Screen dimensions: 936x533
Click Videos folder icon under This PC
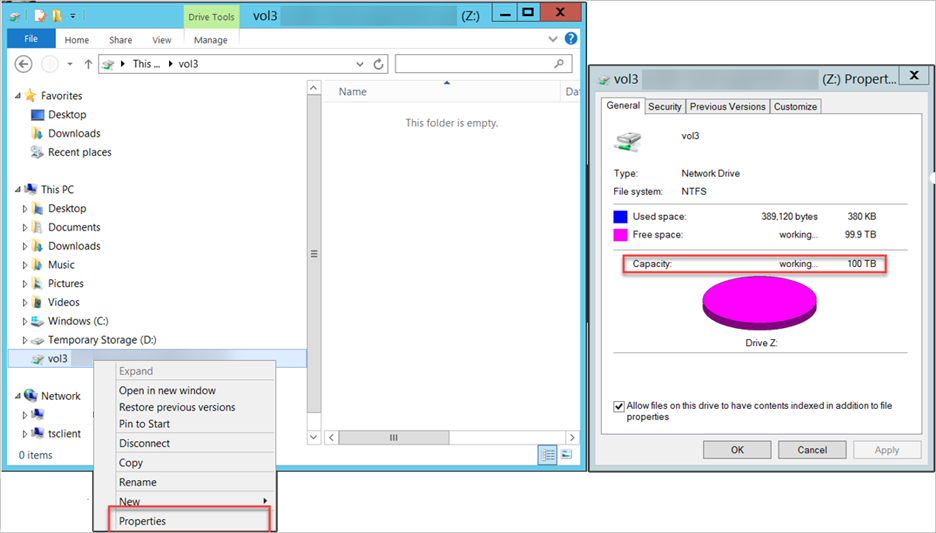(x=37, y=302)
